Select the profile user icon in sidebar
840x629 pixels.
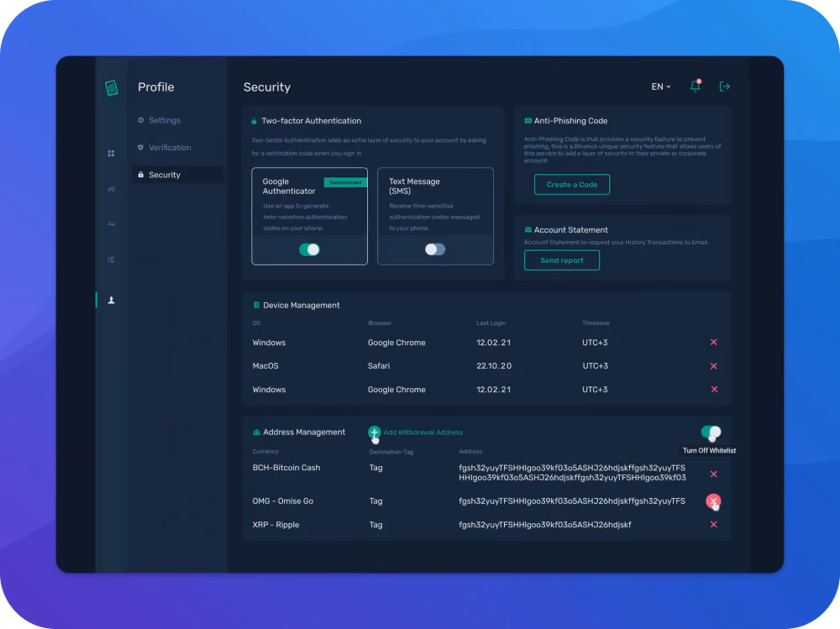[111, 300]
